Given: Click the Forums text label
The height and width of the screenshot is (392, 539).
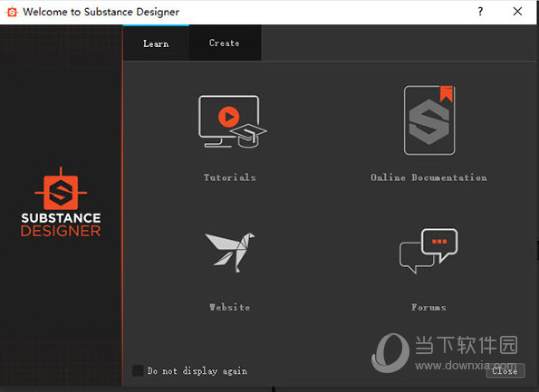Looking at the screenshot, I should tap(428, 307).
